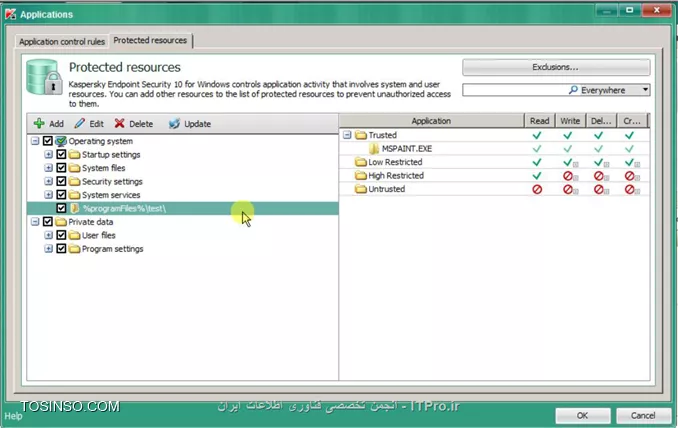Select the Protected resources tab

coord(150,40)
